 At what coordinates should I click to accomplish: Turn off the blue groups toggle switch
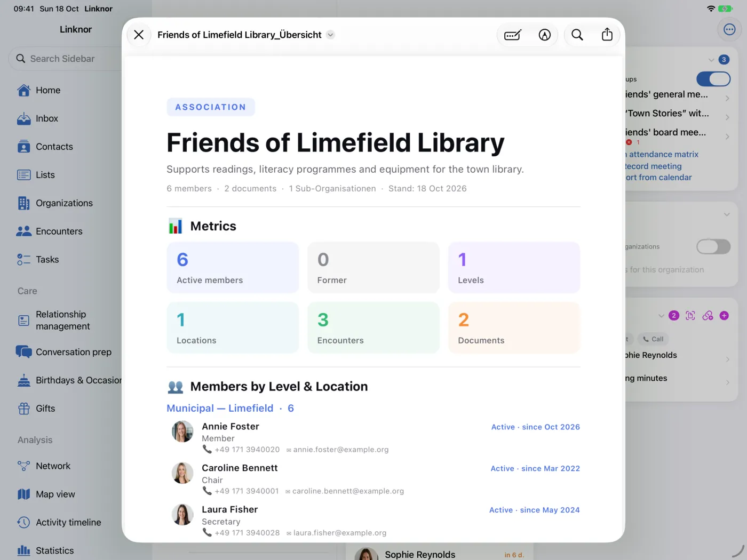click(x=713, y=79)
